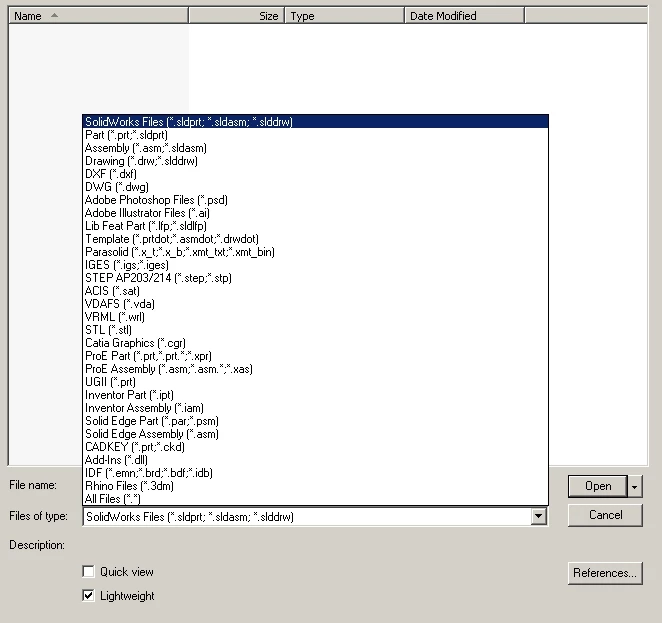The image size is (662, 623).
Task: Select Inventor Part (*.ipt) file type
Action: click(x=315, y=395)
